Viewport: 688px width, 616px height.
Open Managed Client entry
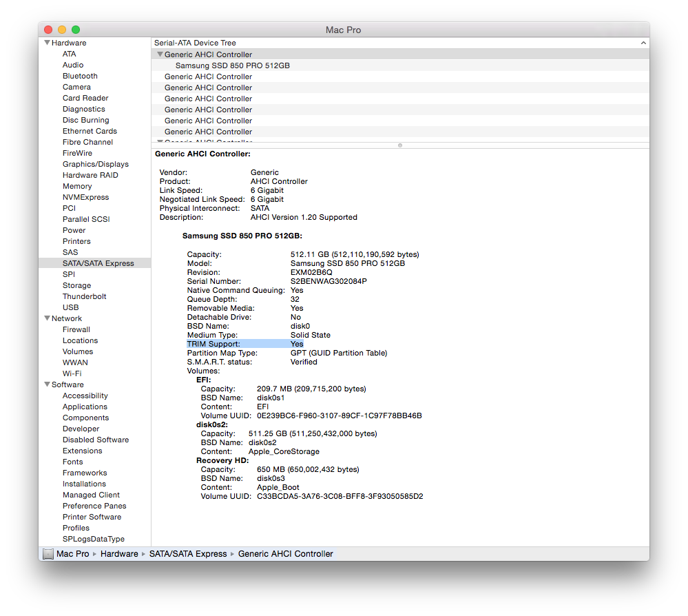click(x=91, y=495)
